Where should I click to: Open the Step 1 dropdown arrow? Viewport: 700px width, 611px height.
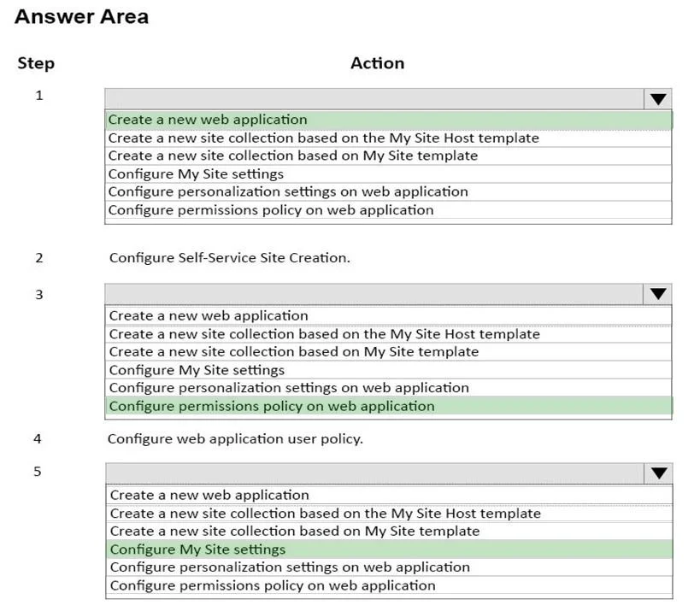point(658,98)
